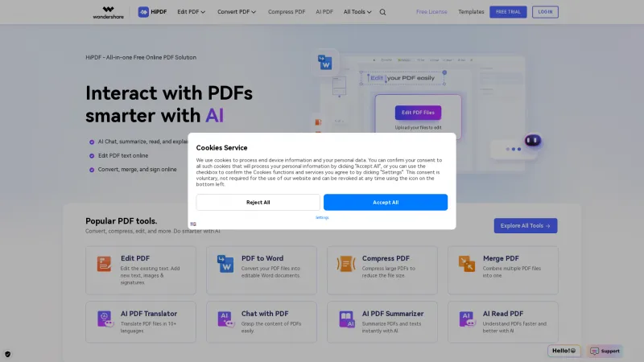Expand the All Tools dropdown menu
644x362 pixels.
pos(357,12)
